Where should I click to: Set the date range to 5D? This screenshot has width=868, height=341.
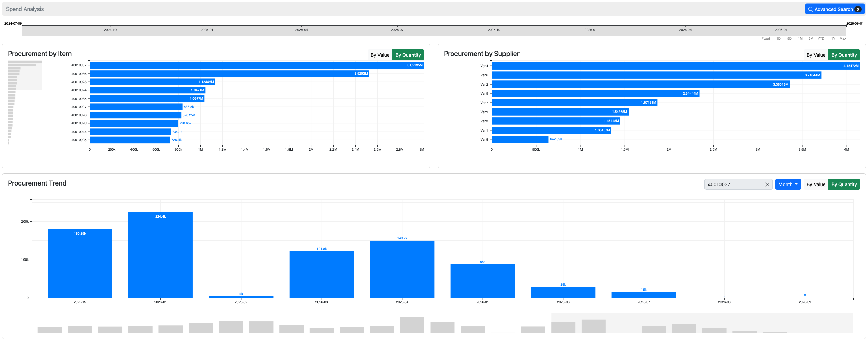click(x=789, y=39)
